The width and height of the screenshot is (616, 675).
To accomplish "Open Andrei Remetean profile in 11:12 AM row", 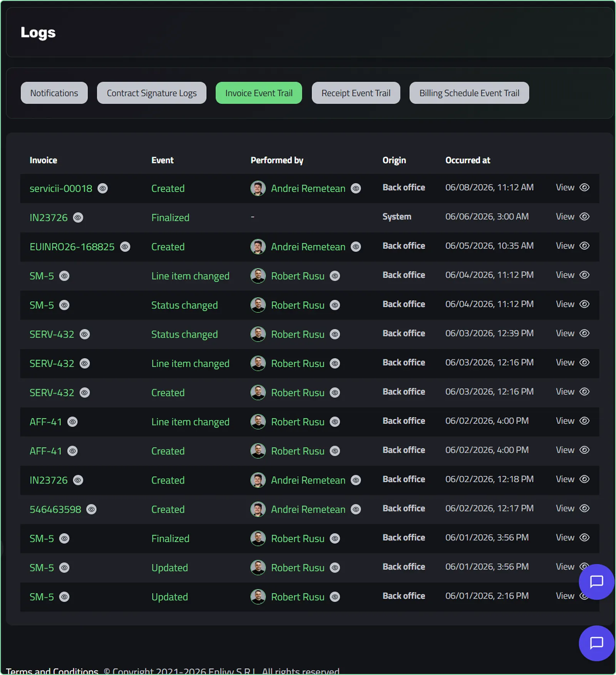I will coord(308,188).
